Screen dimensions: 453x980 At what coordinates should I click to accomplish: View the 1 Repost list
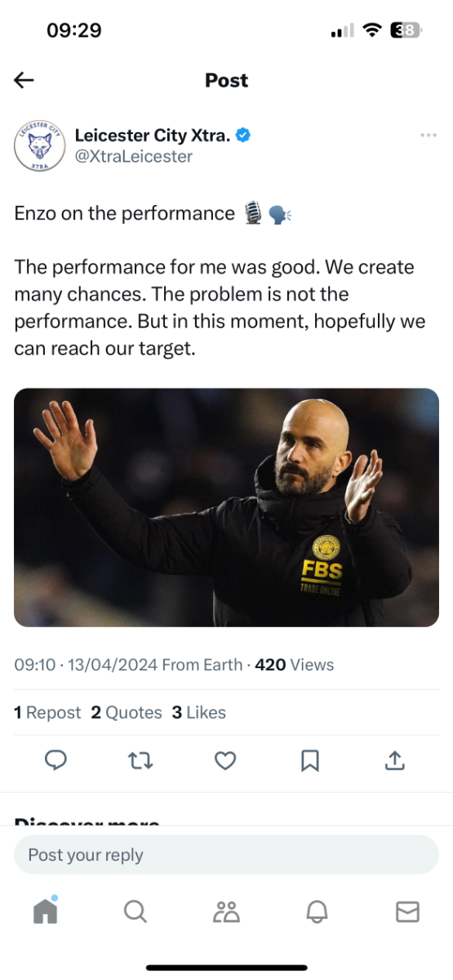coord(47,712)
